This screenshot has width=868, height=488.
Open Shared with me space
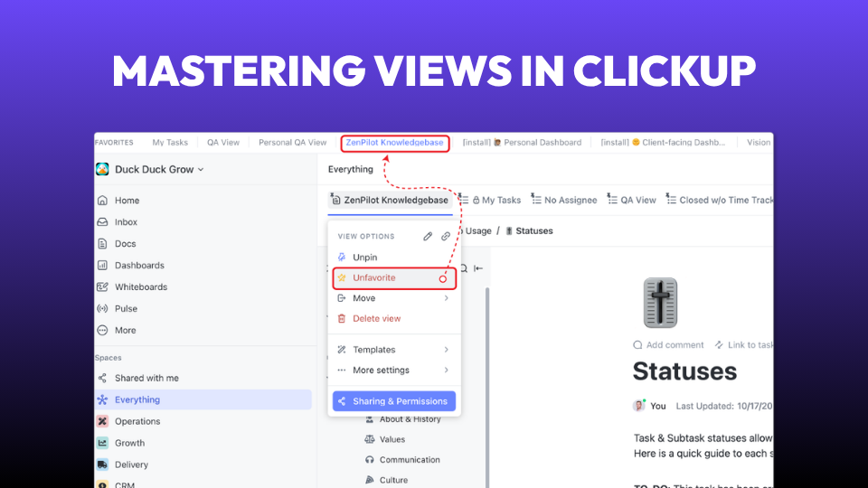(146, 378)
